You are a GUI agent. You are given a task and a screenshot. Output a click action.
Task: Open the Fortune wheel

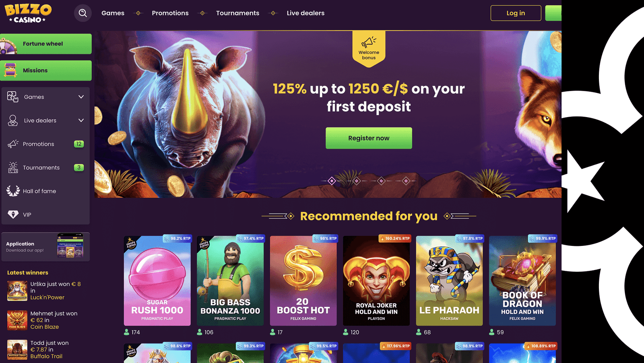click(46, 44)
